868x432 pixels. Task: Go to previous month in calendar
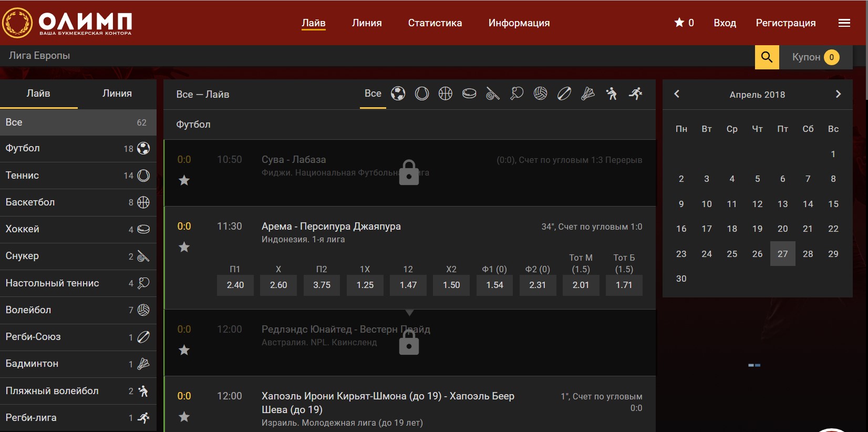tap(677, 94)
